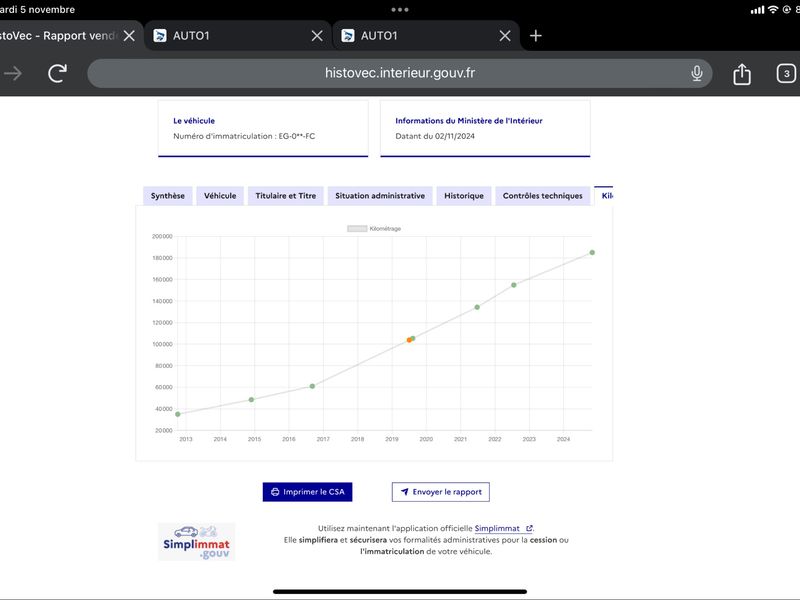Tap the Simplimmat.gouv logo image

(196, 542)
